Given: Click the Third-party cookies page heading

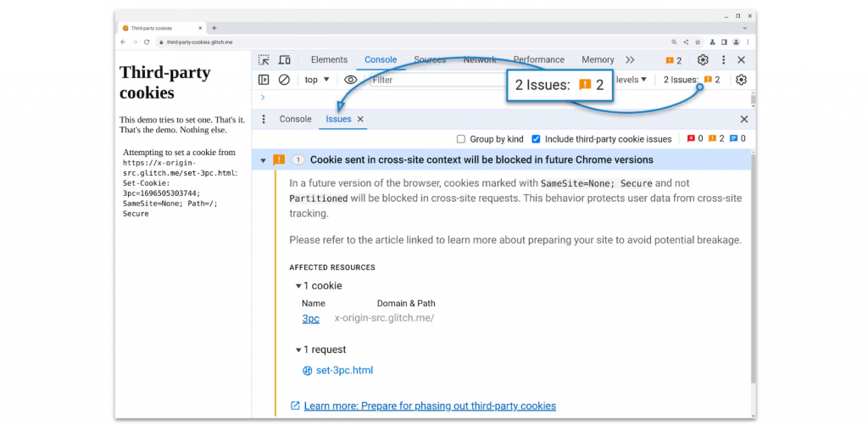Looking at the screenshot, I should coord(165,82).
